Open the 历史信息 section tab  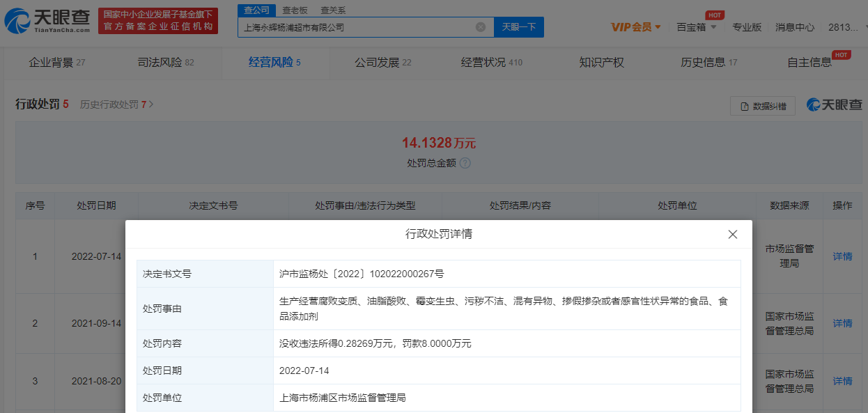coord(709,63)
